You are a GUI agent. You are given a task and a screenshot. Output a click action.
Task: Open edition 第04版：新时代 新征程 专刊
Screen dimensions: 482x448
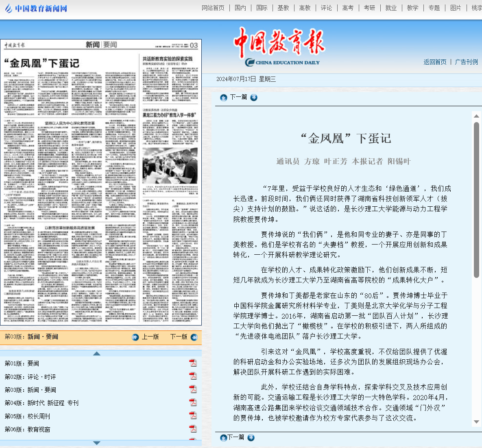point(41,403)
